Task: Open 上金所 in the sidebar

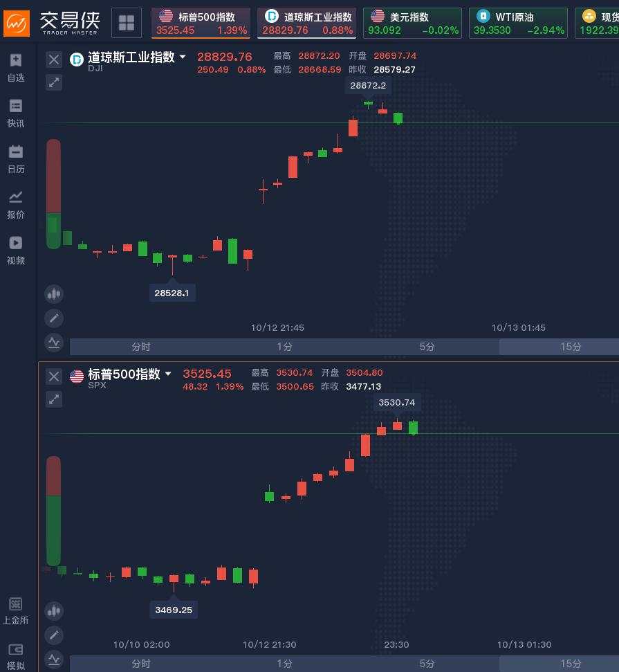Action: pyautogui.click(x=16, y=610)
